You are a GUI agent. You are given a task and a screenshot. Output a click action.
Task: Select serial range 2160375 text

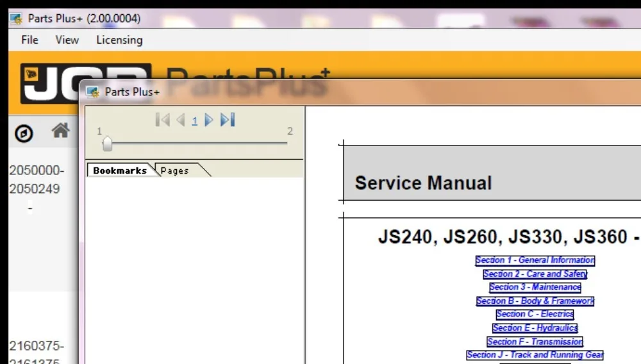click(x=37, y=347)
